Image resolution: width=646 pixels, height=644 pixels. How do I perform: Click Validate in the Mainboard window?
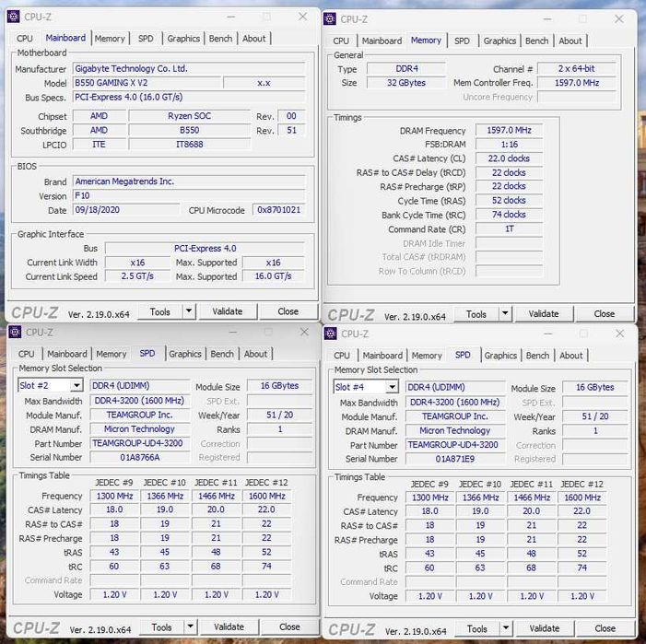(x=228, y=311)
